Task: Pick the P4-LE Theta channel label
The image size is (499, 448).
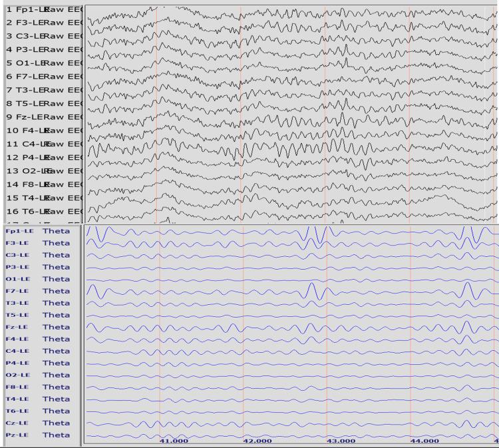Action: tap(37, 363)
